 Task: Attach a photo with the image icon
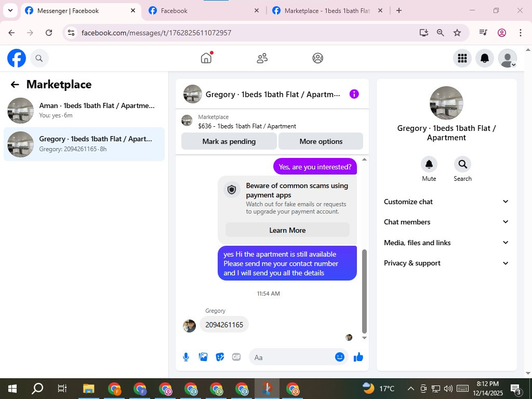203,357
